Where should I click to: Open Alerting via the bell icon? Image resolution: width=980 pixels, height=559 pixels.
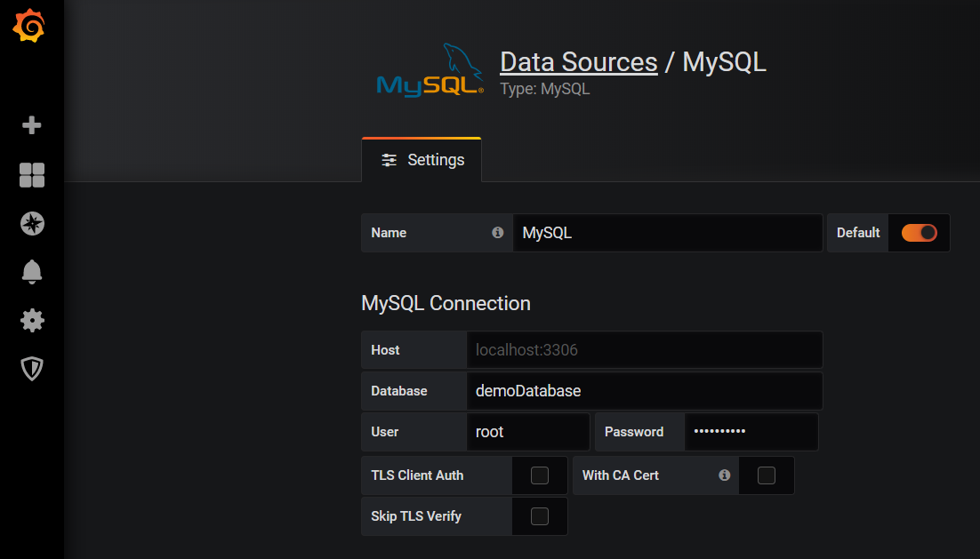(x=31, y=272)
